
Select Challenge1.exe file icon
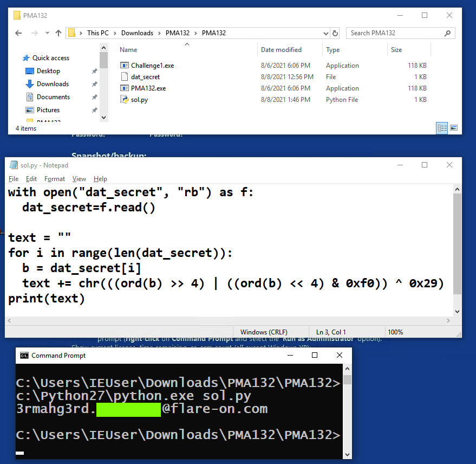[x=125, y=65]
